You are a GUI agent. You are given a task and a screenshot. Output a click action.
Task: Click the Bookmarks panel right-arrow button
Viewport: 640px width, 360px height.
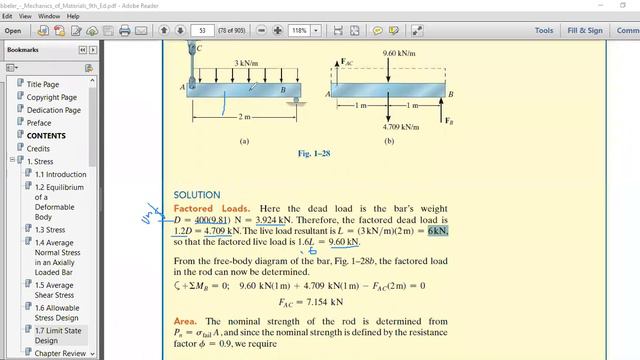pos(93,50)
